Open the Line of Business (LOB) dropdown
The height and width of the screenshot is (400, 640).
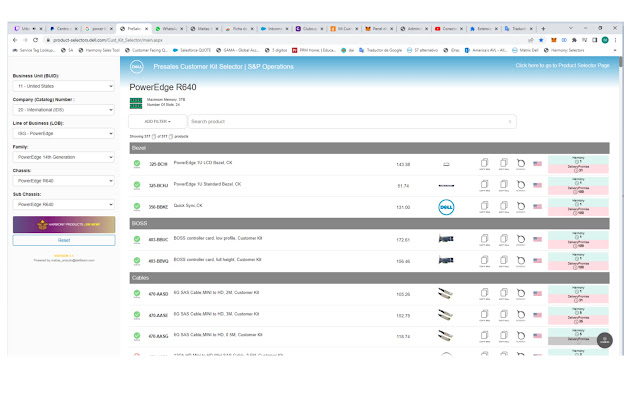pos(63,134)
